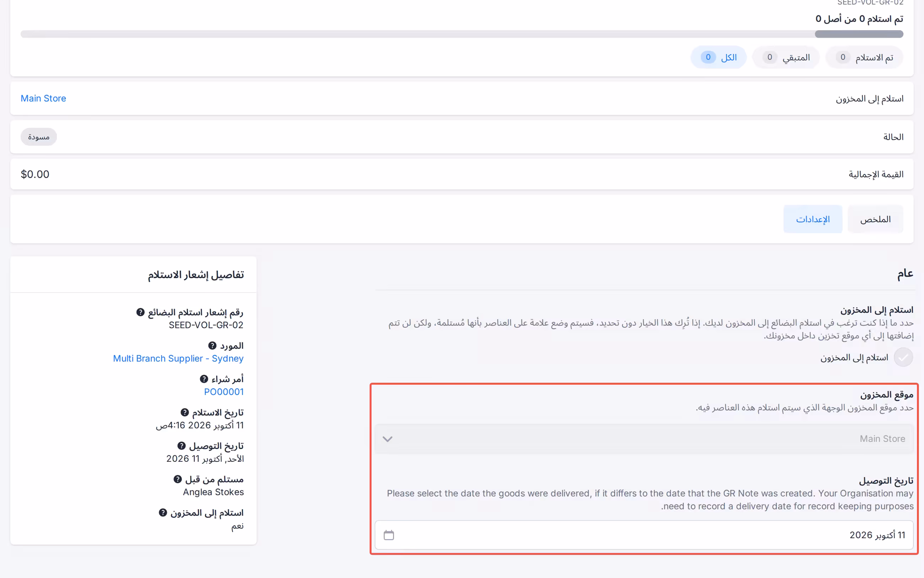Image resolution: width=924 pixels, height=578 pixels.
Task: Click the 11 أكتوبر 2026 delivery date input
Action: point(644,535)
